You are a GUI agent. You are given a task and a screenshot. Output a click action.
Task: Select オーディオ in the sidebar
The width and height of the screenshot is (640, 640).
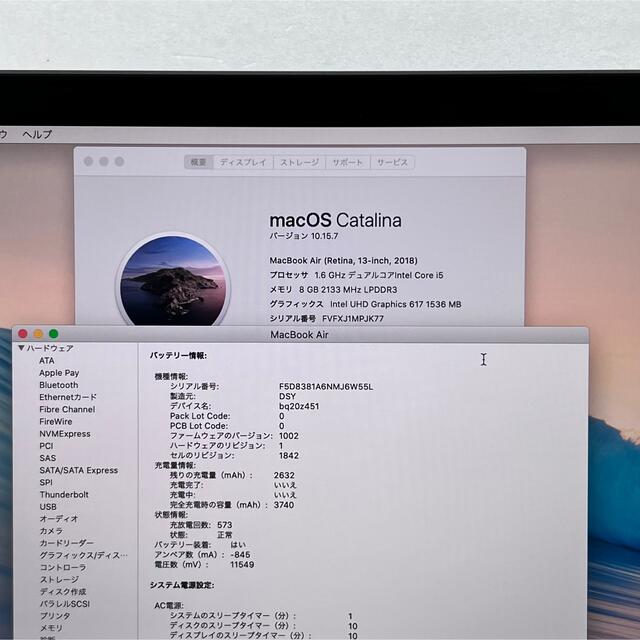pyautogui.click(x=59, y=519)
